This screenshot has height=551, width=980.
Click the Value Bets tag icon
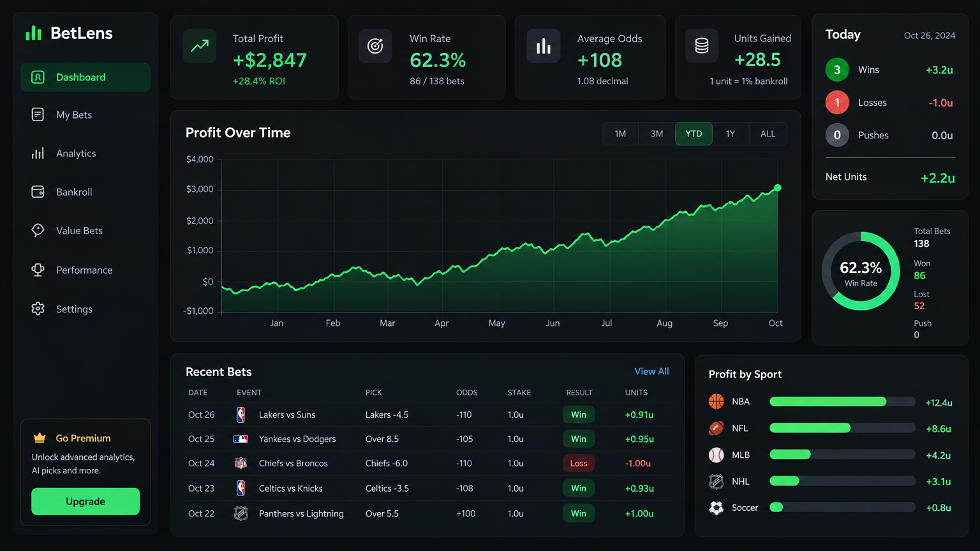coord(38,230)
